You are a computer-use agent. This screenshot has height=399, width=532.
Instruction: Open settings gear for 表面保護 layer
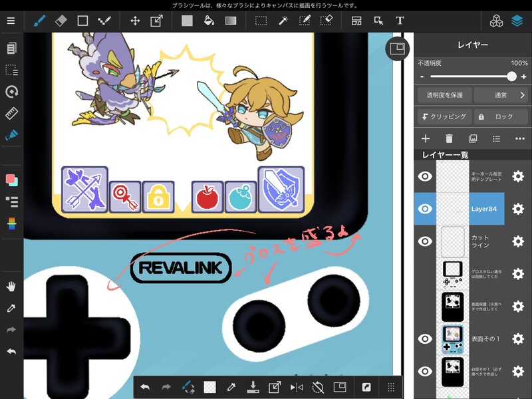(518, 307)
